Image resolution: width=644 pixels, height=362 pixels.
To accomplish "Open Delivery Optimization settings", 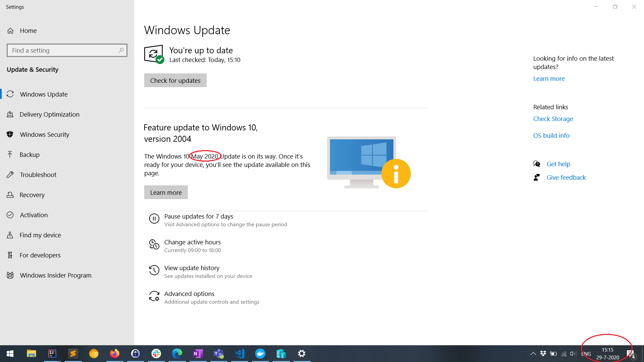I will 67,114.
